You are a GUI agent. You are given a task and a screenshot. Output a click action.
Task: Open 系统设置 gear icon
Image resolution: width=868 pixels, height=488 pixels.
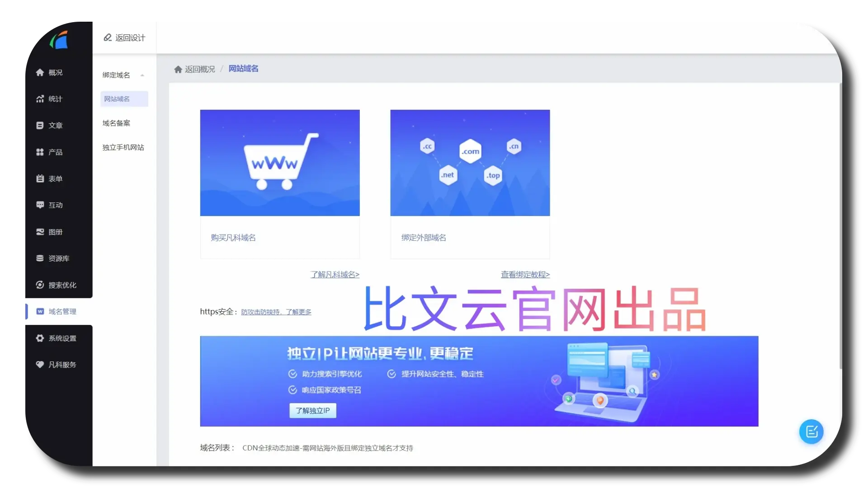click(40, 338)
